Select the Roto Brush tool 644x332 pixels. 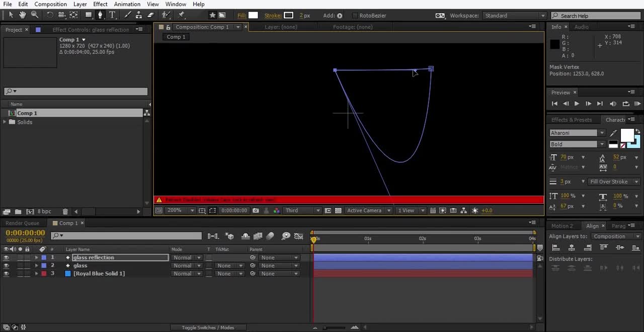click(x=166, y=15)
